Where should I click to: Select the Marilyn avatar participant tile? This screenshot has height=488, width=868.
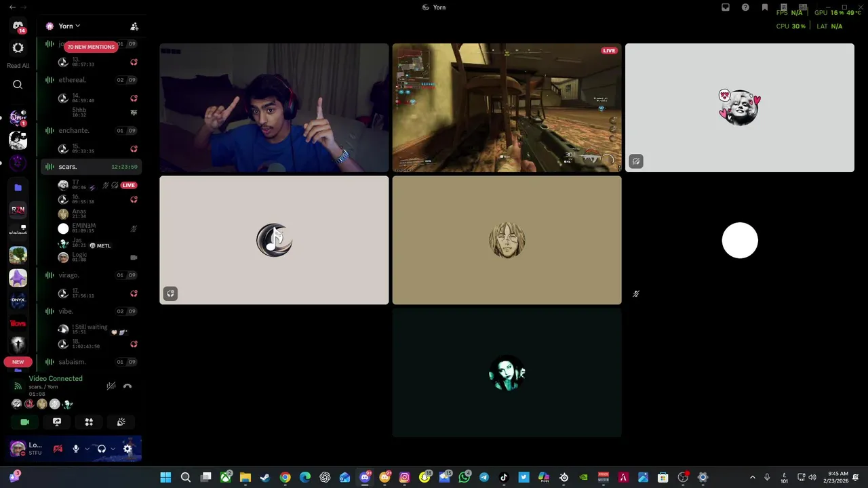point(740,108)
